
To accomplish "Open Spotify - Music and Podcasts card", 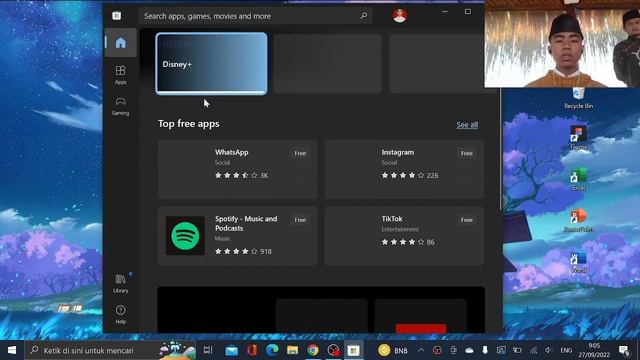I will coord(238,236).
